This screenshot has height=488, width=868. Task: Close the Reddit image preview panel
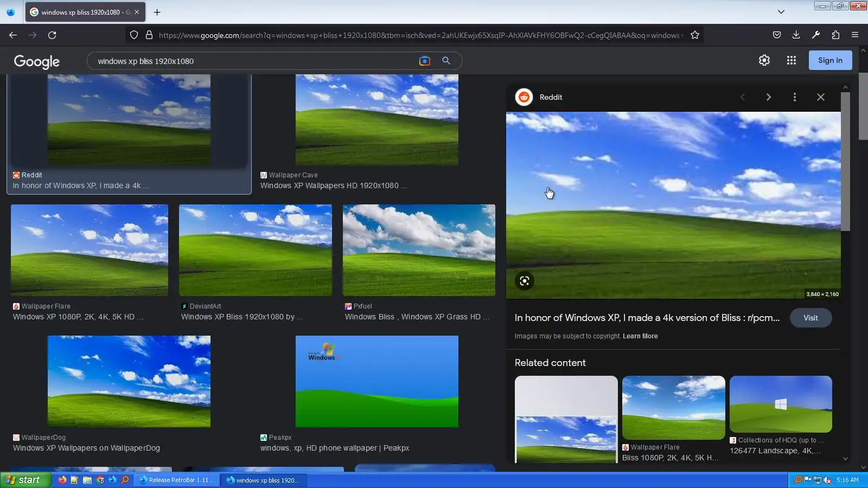click(x=821, y=97)
